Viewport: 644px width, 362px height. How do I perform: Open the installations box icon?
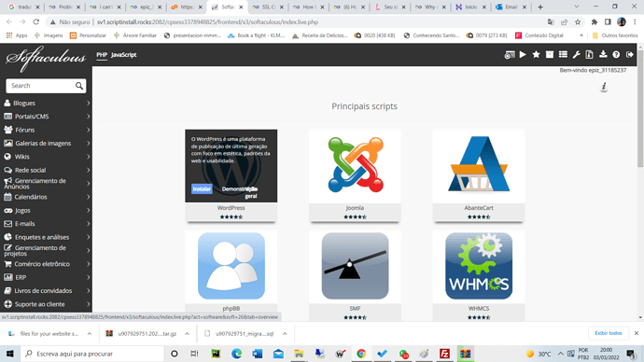click(550, 55)
